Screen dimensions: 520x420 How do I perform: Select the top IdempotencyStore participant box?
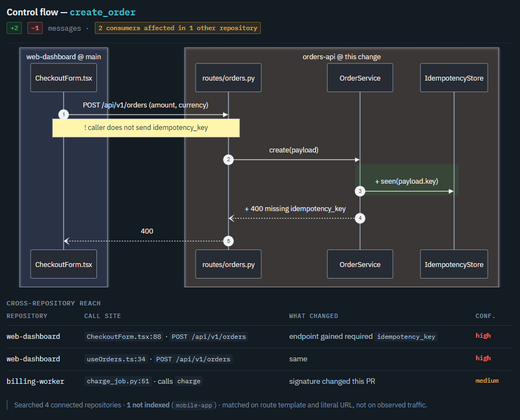(454, 78)
